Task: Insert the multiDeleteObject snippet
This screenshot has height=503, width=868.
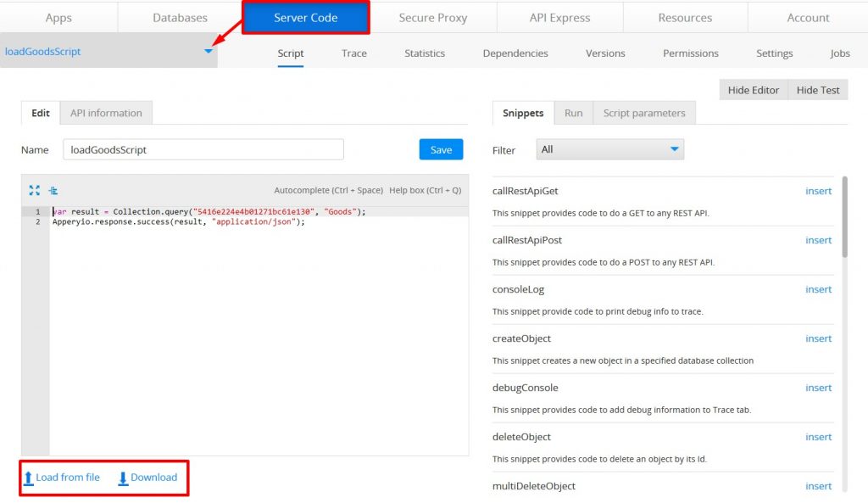Action: (818, 486)
